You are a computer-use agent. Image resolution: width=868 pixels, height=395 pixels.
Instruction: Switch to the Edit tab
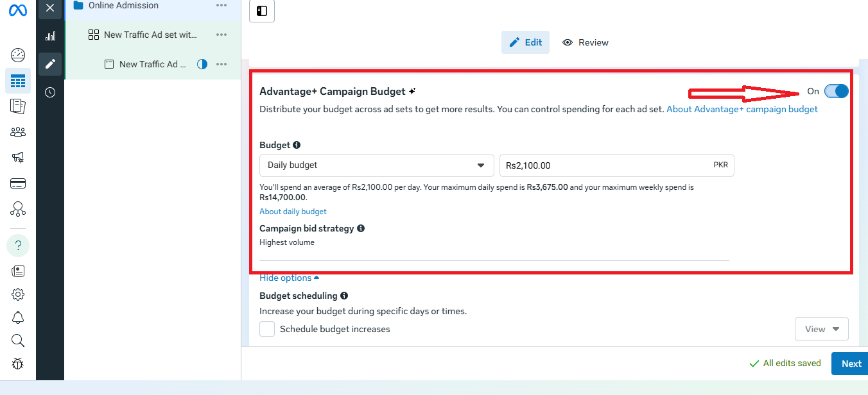525,42
